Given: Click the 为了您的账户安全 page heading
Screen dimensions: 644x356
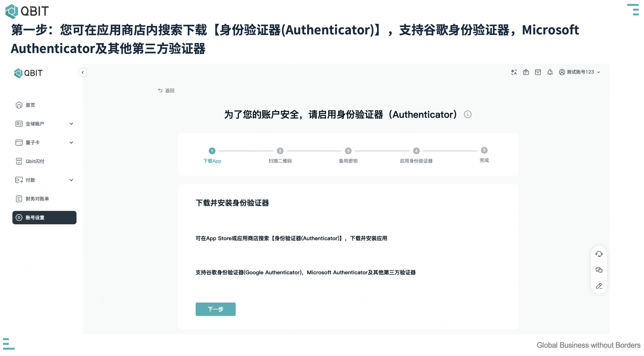Looking at the screenshot, I should click(x=341, y=114).
